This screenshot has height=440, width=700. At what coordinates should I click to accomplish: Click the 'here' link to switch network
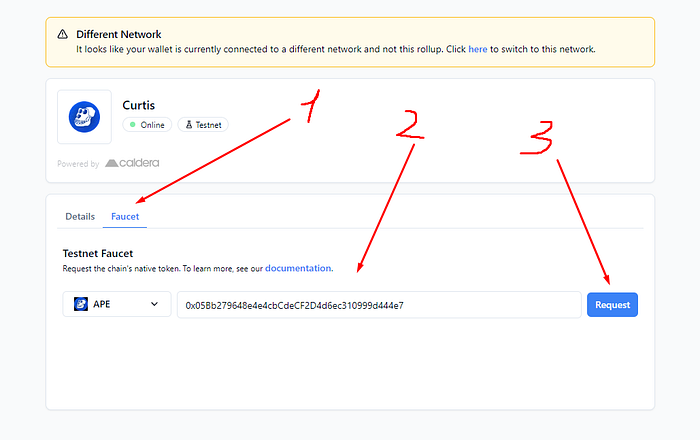[x=478, y=49]
